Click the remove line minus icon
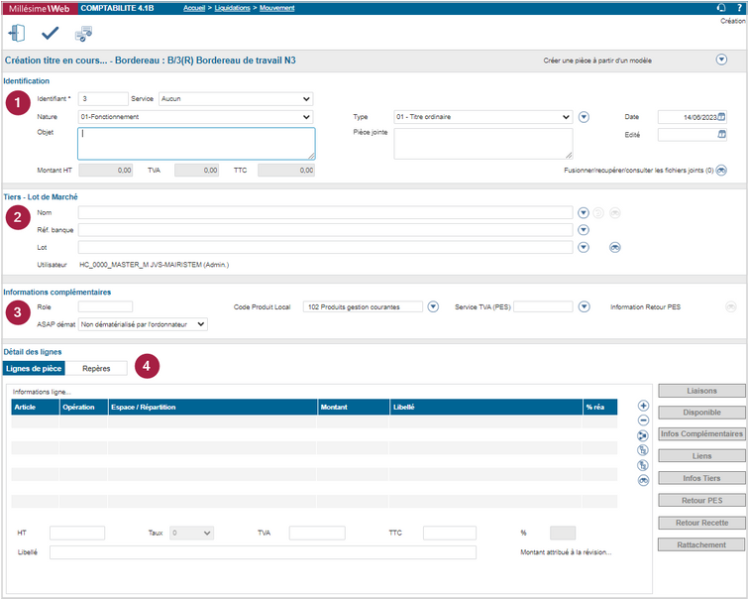 pos(643,421)
